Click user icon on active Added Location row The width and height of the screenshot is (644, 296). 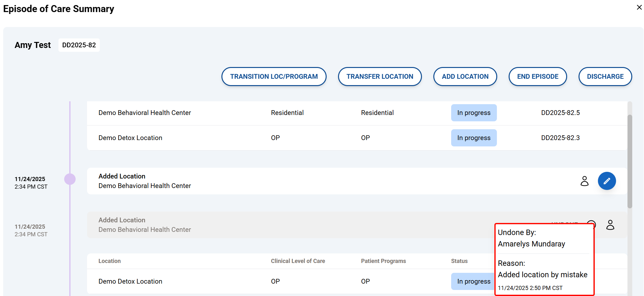584,181
